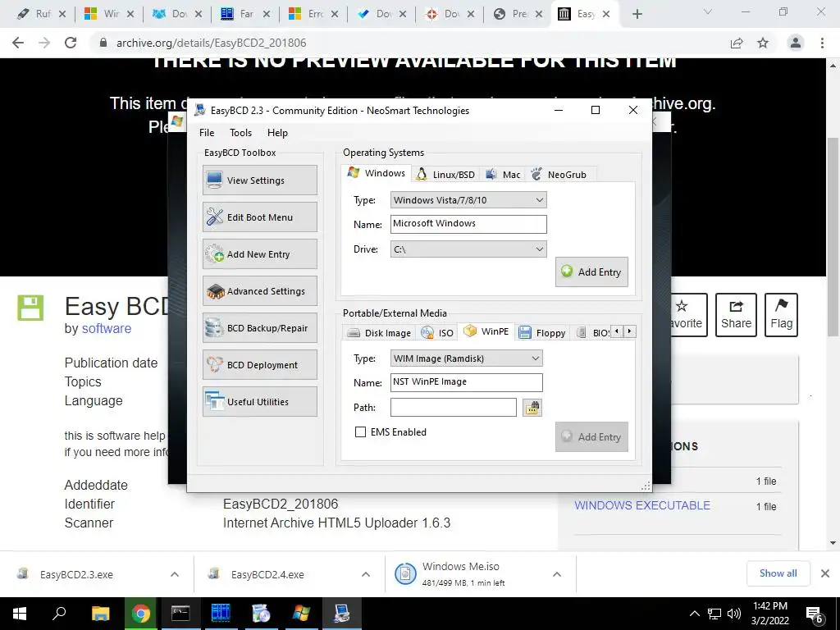Screen dimensions: 840x630
Task: Click the NST WinPE Image name field
Action: (466, 382)
